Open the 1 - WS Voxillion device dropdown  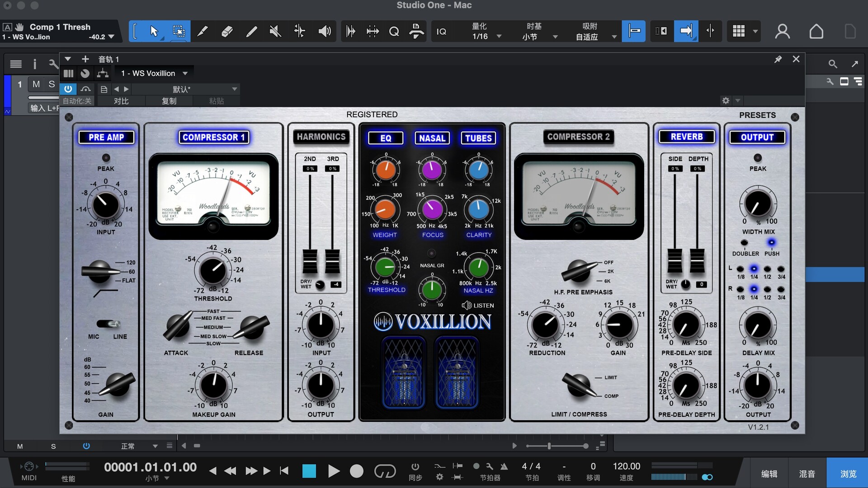(x=185, y=73)
